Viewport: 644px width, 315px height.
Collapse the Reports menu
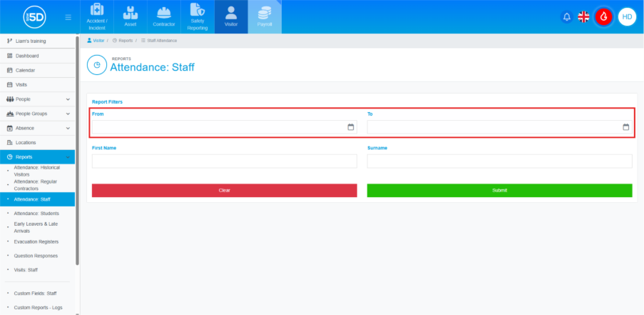[37, 157]
